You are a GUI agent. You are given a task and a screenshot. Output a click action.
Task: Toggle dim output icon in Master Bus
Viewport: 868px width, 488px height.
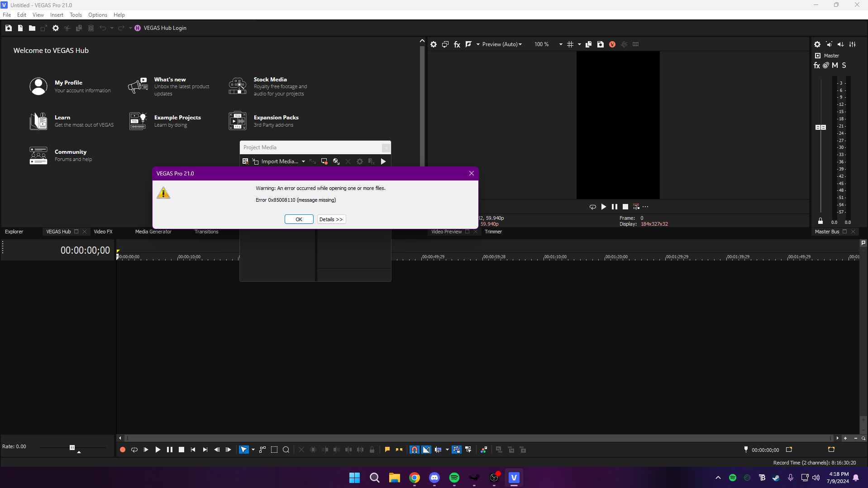click(x=841, y=44)
